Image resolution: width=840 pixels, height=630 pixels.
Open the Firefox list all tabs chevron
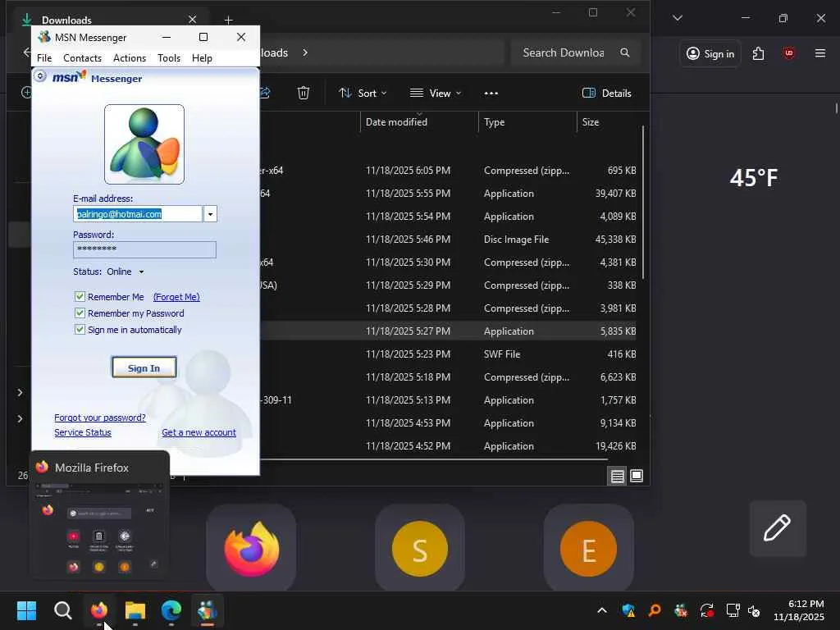coord(678,18)
